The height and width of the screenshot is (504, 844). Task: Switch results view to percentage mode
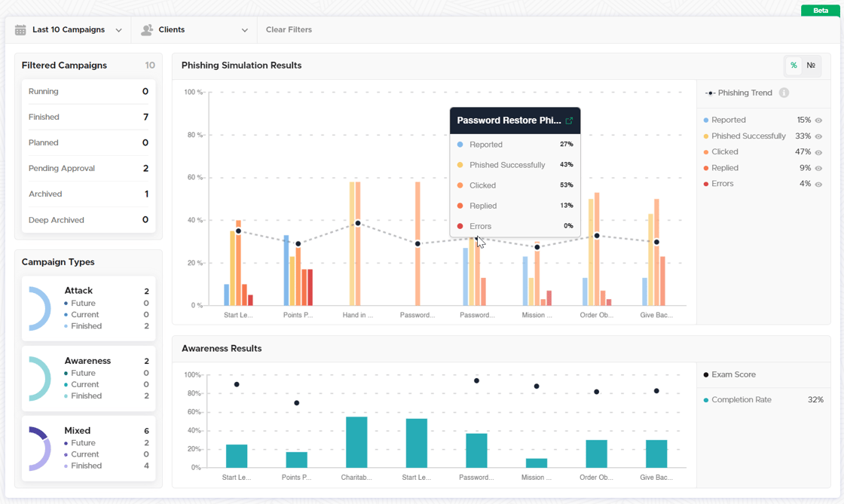point(794,66)
